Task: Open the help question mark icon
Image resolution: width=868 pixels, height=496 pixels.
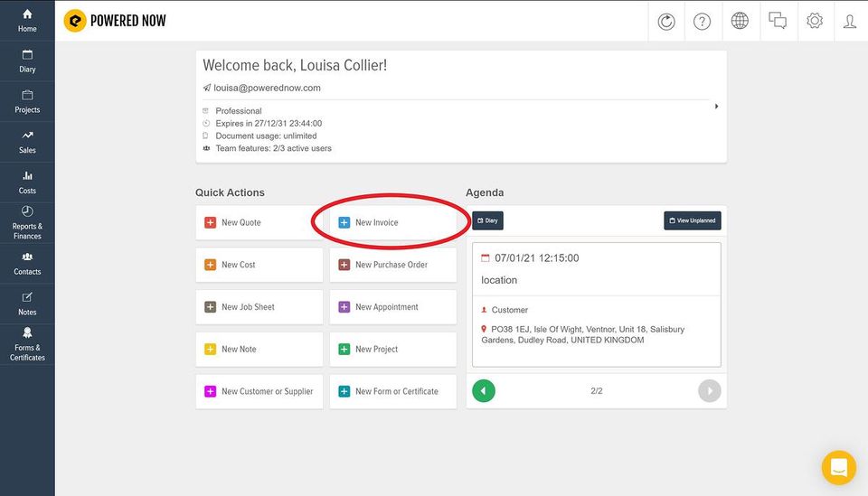Action: pyautogui.click(x=702, y=21)
